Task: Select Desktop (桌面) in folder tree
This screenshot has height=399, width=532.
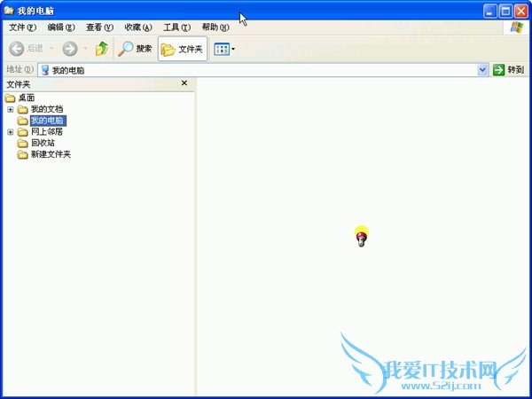Action: point(27,98)
